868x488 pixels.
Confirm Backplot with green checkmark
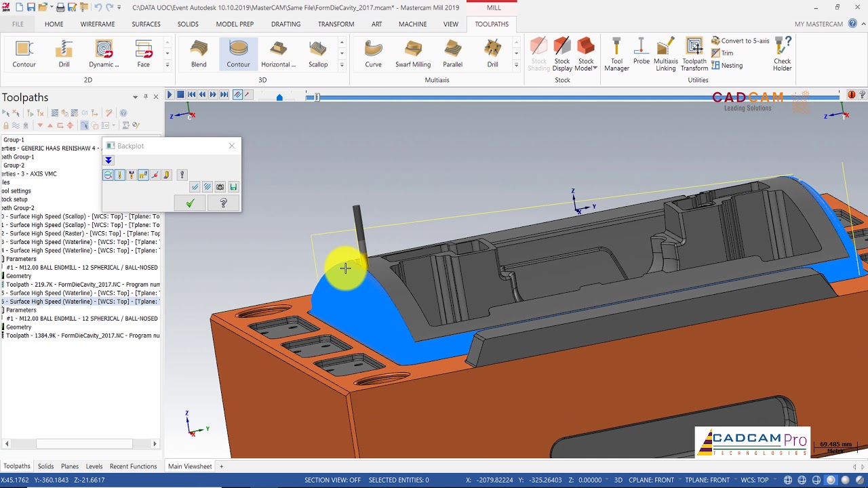190,203
